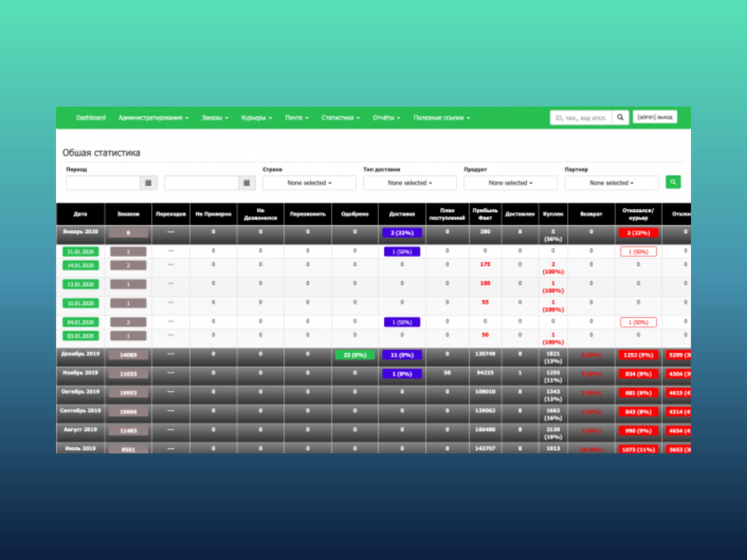747x560 pixels.
Task: Open the Администрирование menu
Action: pos(153,118)
